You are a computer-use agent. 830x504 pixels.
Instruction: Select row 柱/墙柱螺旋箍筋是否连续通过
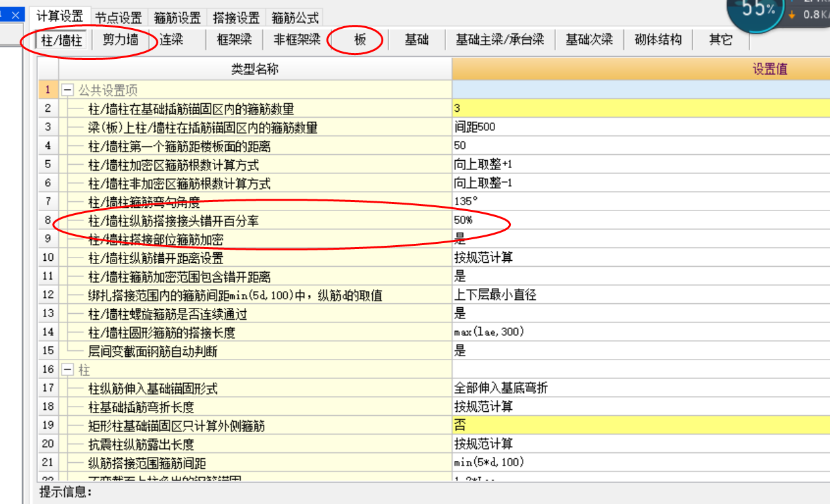pyautogui.click(x=167, y=314)
